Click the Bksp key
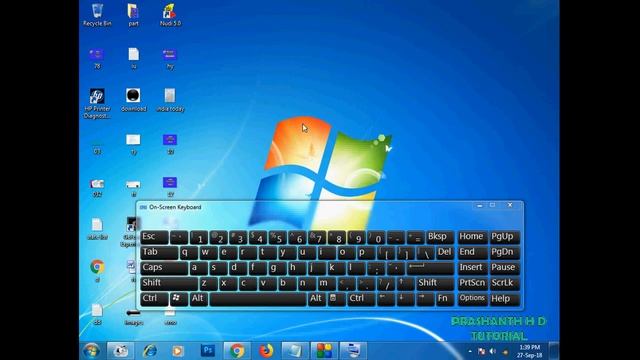The width and height of the screenshot is (640, 360). coord(440,237)
